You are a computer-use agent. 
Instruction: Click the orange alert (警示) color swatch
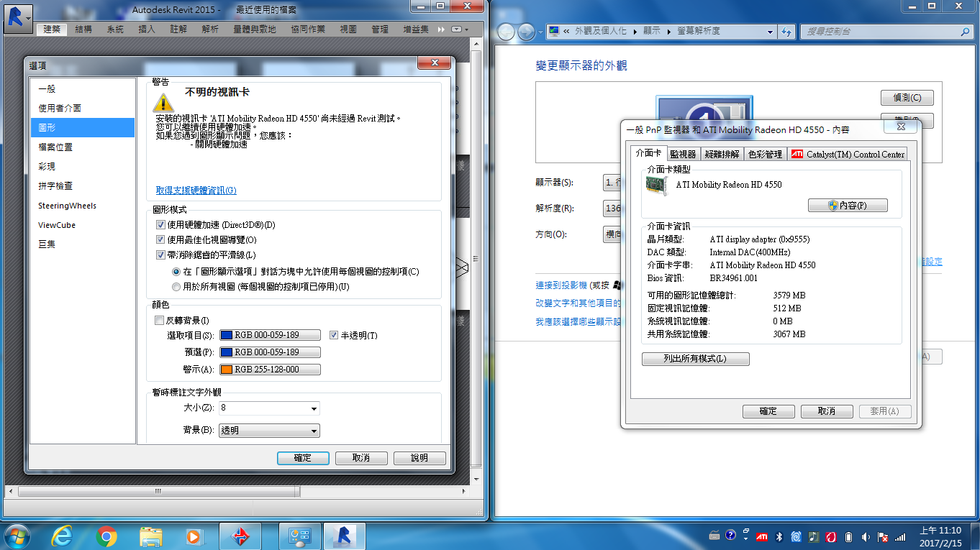270,370
